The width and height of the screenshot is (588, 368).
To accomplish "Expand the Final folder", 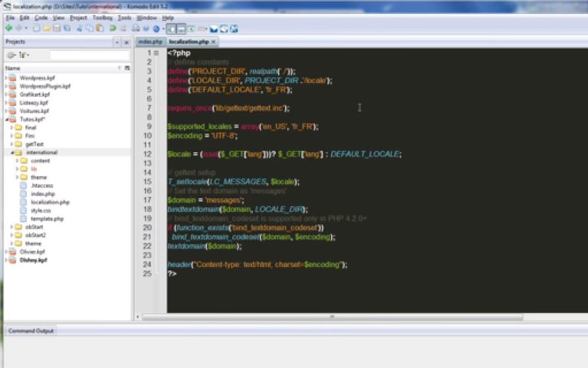I will (12, 127).
